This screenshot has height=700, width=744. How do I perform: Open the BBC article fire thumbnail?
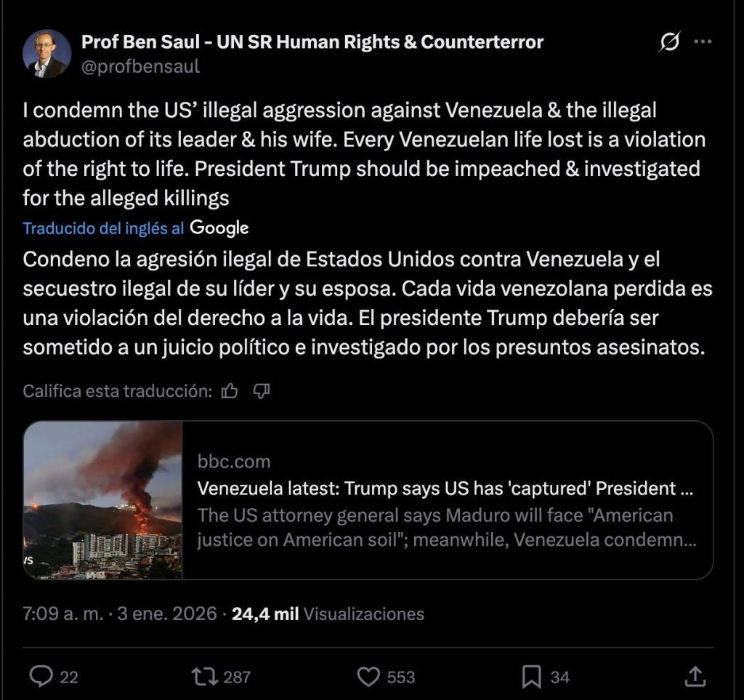102,500
